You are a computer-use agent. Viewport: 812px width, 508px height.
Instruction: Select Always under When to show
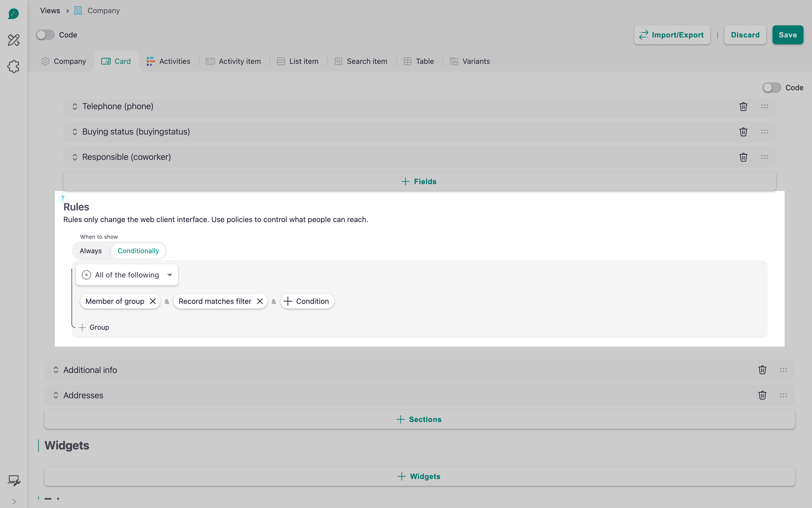tap(90, 251)
